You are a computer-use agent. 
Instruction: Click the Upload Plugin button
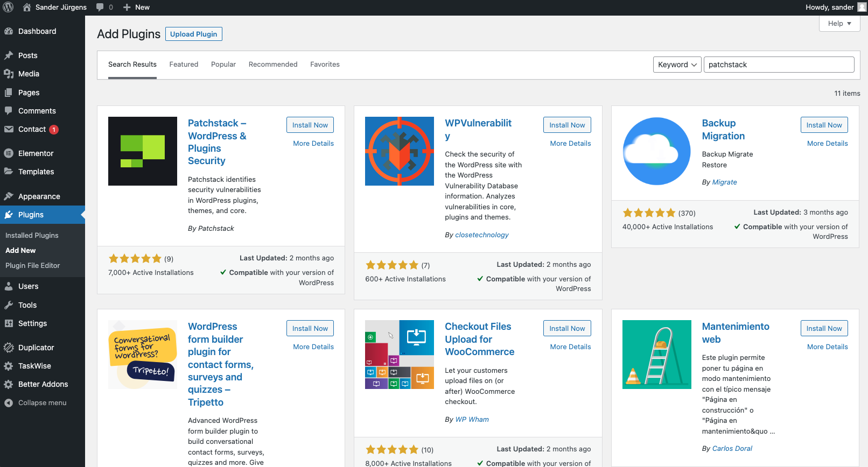tap(194, 34)
